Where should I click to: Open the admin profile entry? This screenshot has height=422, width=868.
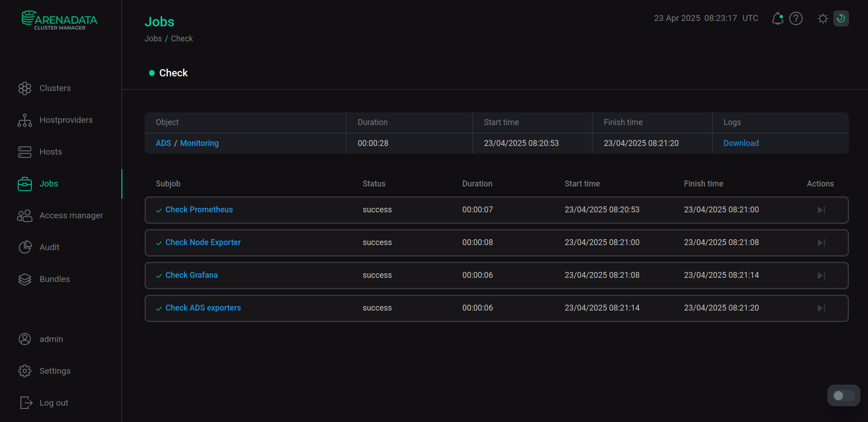51,339
